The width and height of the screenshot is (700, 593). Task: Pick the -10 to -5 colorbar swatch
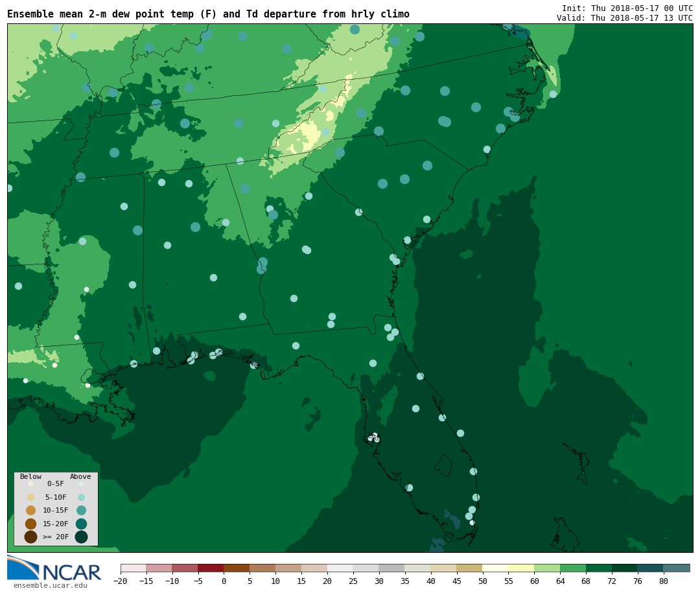185,568
